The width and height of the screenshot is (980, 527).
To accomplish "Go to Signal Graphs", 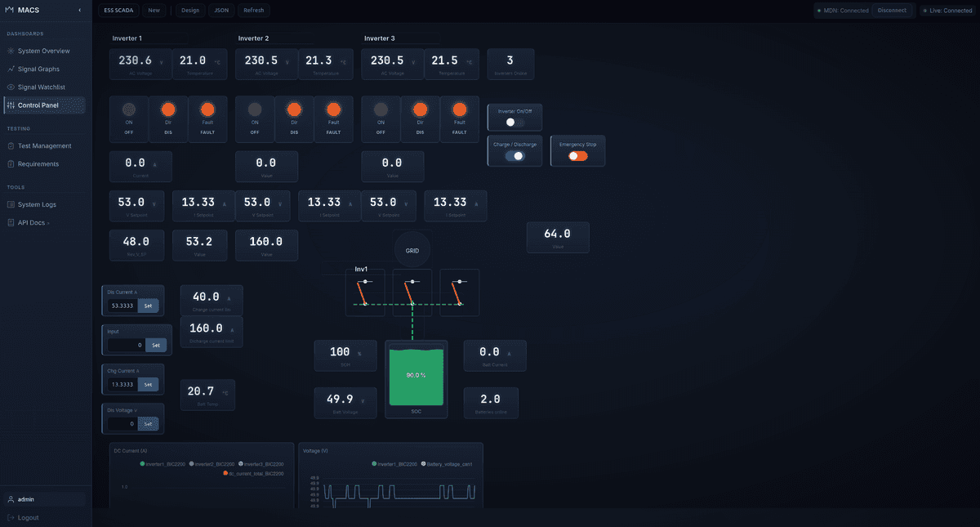I will tap(45, 69).
